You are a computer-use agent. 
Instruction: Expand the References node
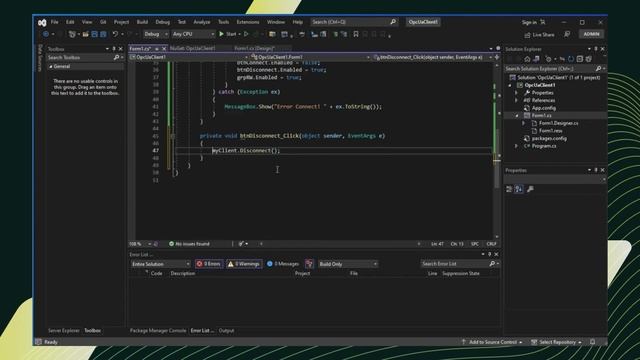[516, 100]
